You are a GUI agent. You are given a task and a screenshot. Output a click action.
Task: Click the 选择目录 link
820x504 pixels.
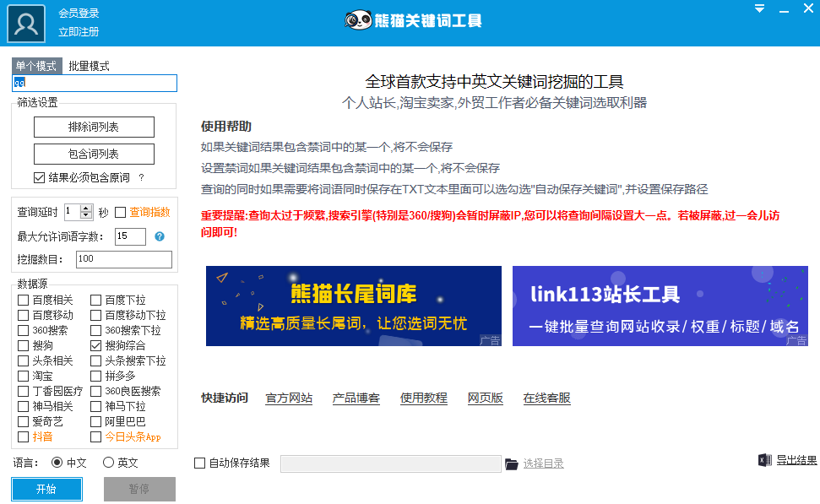[543, 463]
